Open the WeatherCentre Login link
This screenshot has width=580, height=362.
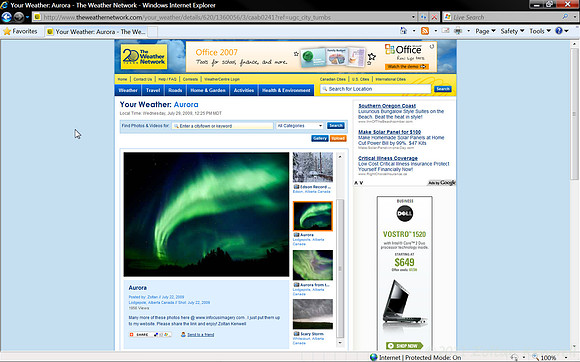(x=222, y=79)
